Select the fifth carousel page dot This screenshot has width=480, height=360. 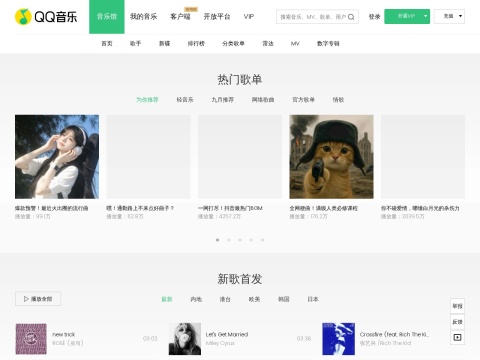click(x=262, y=240)
